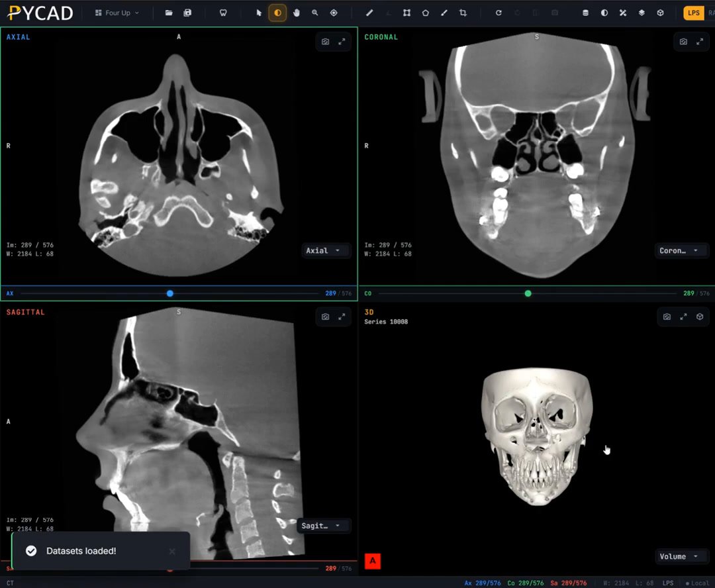Screen dimensions: 715x588
Task: Click the CORONAL viewport label
Action: [381, 37]
